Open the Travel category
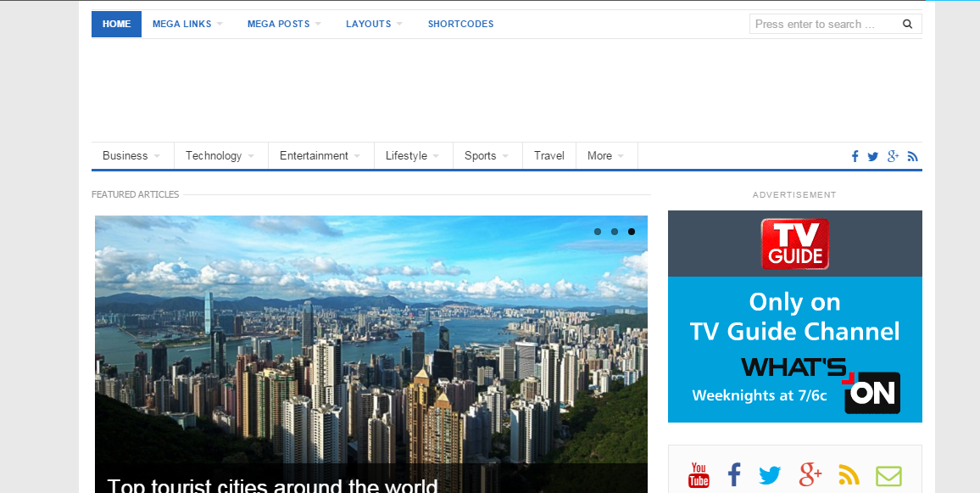Screen dimensions: 980x493 pos(548,156)
